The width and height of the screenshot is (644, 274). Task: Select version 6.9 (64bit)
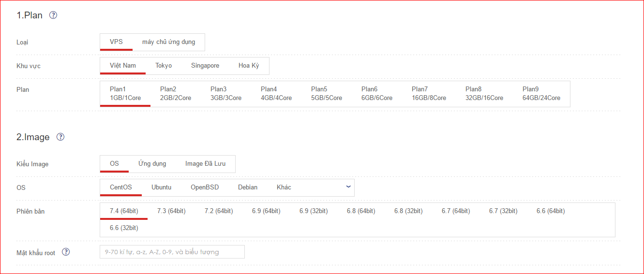[266, 211]
